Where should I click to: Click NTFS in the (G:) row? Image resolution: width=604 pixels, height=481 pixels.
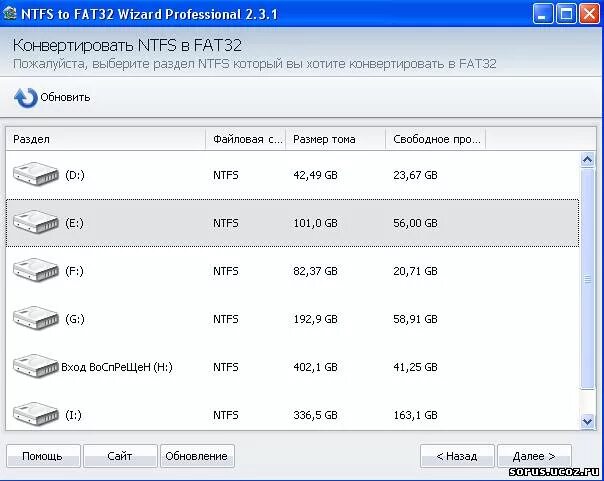point(226,319)
